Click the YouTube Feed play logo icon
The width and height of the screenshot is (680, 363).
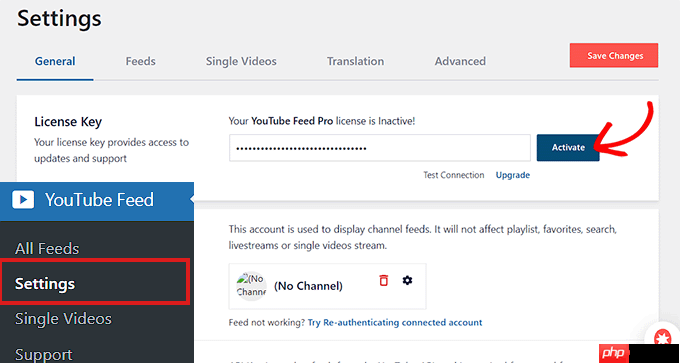coord(23,199)
